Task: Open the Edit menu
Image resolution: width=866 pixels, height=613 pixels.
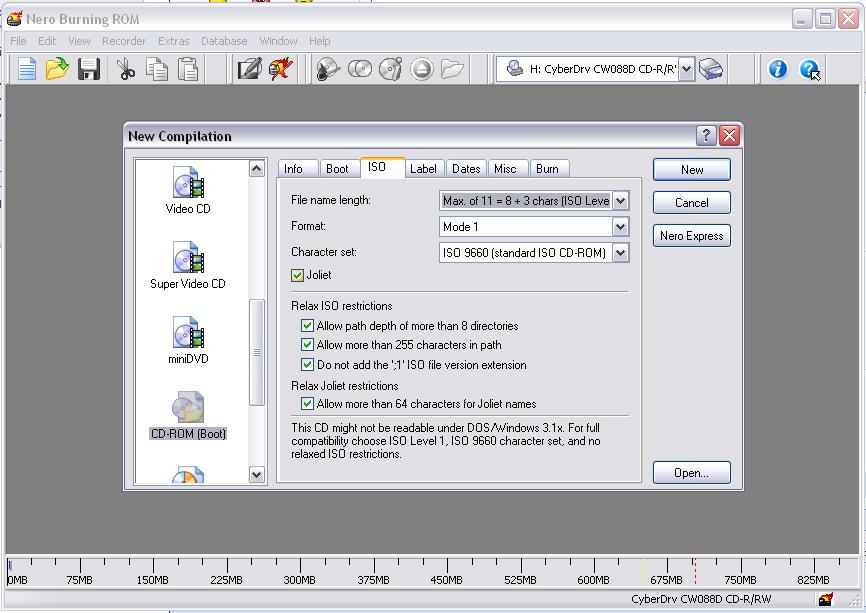Action: coord(47,41)
